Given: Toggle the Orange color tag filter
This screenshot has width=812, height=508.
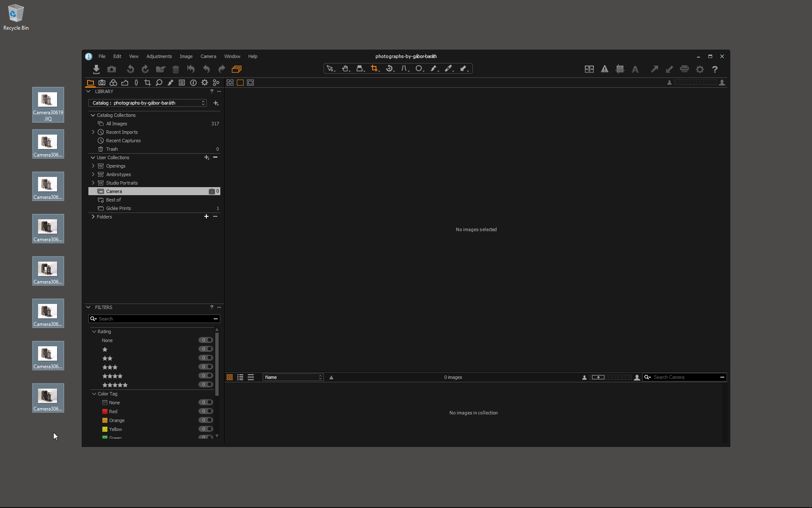Looking at the screenshot, I should tap(206, 420).
